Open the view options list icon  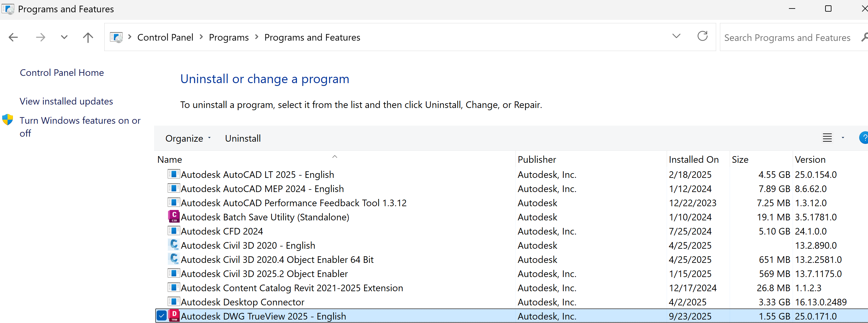coord(827,138)
